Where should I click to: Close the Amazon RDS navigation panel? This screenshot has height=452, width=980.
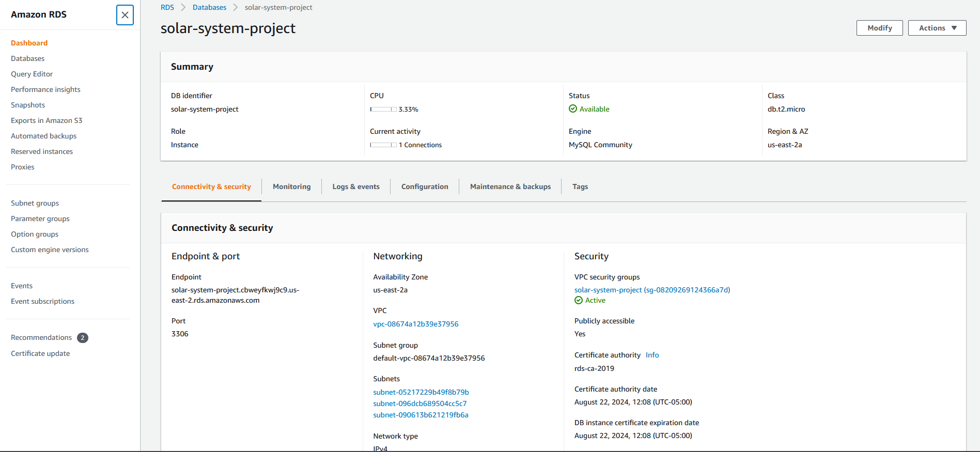pyautogui.click(x=125, y=15)
